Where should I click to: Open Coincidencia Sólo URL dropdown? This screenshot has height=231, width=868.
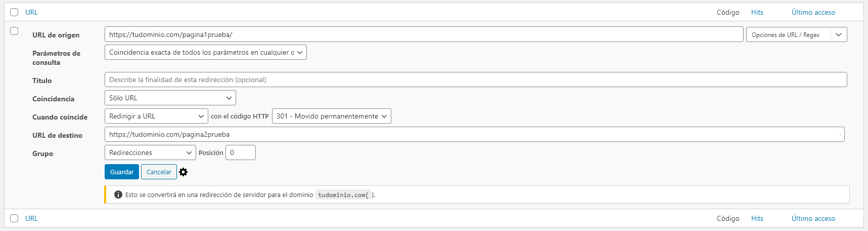coord(170,98)
